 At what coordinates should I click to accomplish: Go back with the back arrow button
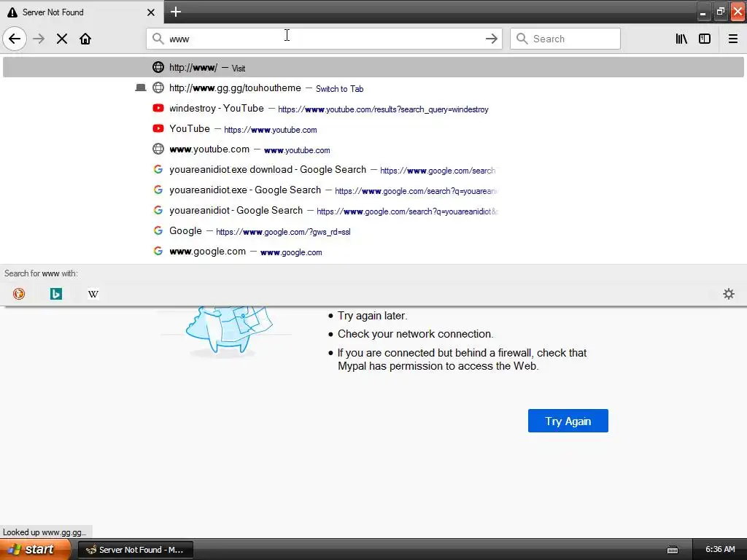tap(15, 39)
